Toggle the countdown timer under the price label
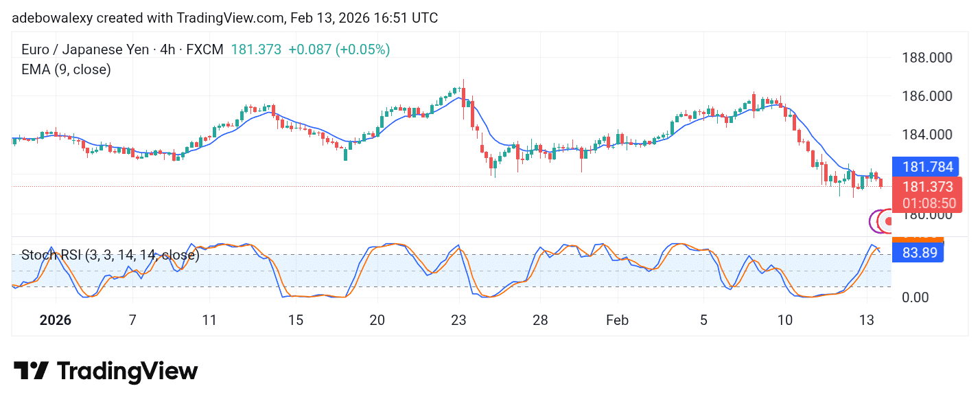Screen dimensions: 980x406 pos(927,203)
